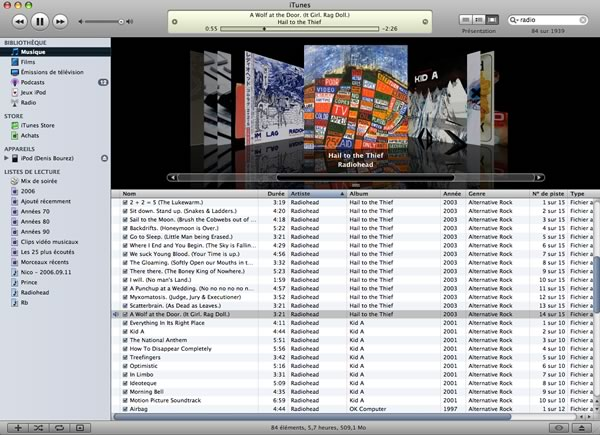Clear the search field with X button
This screenshot has width=600, height=435.
(582, 20)
